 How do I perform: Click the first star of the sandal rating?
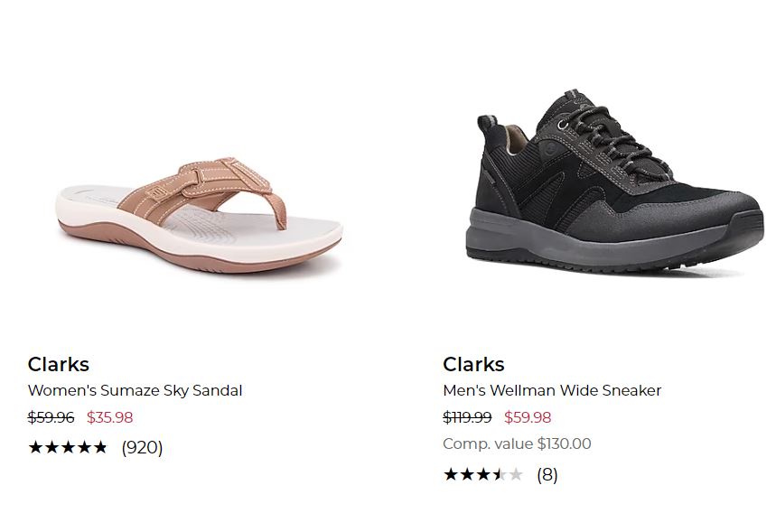tap(35, 447)
